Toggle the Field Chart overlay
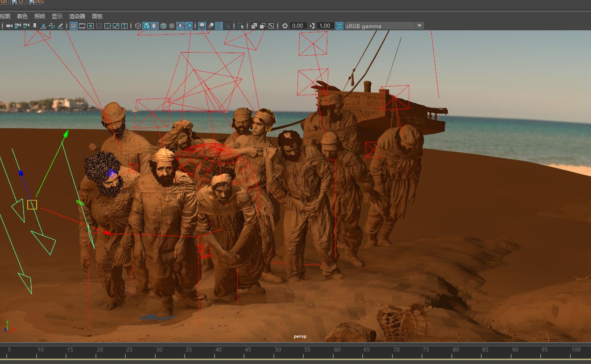 (107, 26)
